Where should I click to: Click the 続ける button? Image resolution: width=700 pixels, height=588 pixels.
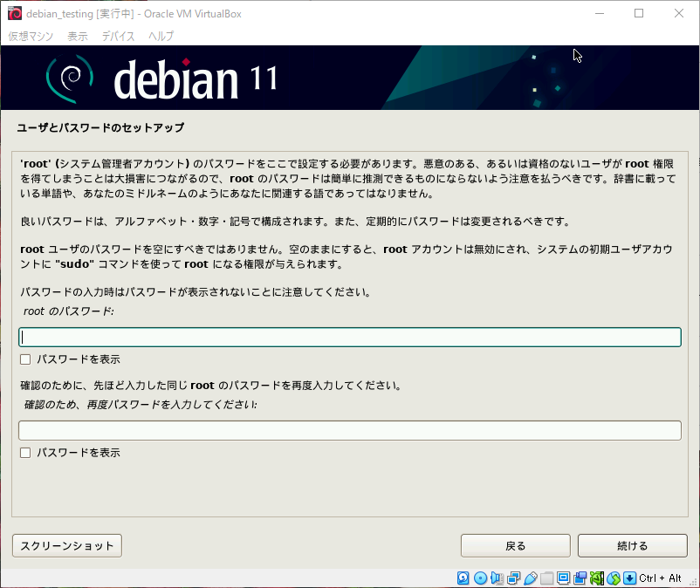[x=633, y=545]
